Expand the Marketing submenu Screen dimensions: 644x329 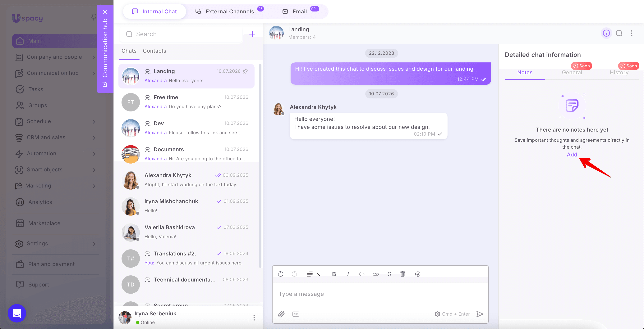tap(94, 186)
